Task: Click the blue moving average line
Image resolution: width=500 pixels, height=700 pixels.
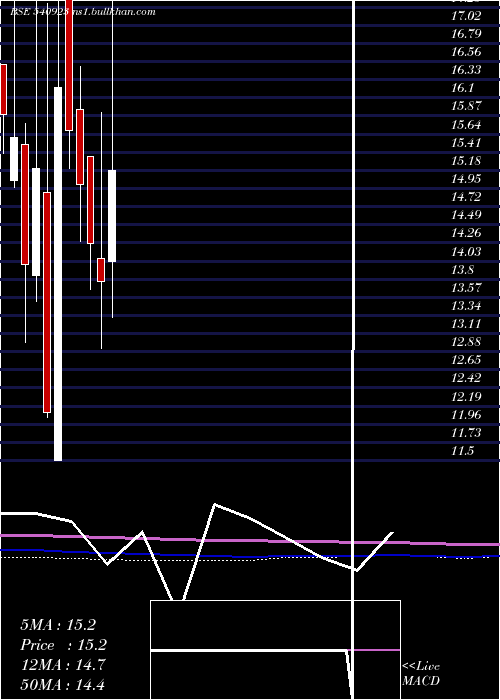Action: (250, 555)
